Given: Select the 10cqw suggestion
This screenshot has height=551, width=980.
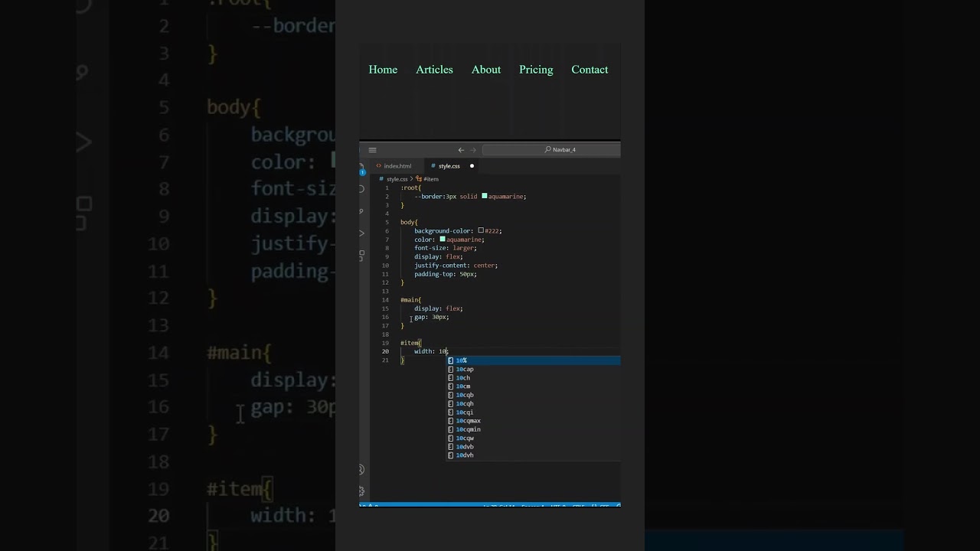Looking at the screenshot, I should pyautogui.click(x=534, y=439).
